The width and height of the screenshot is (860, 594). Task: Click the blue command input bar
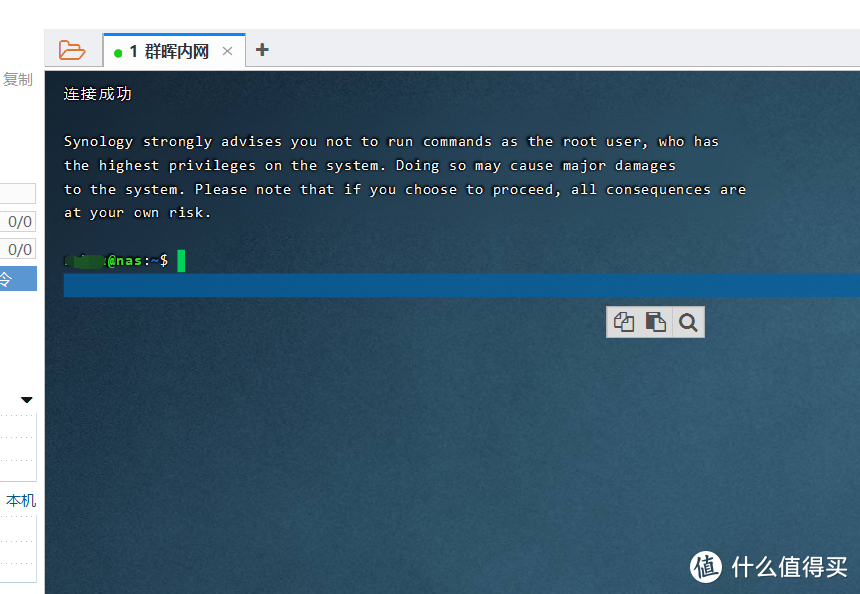pos(461,285)
